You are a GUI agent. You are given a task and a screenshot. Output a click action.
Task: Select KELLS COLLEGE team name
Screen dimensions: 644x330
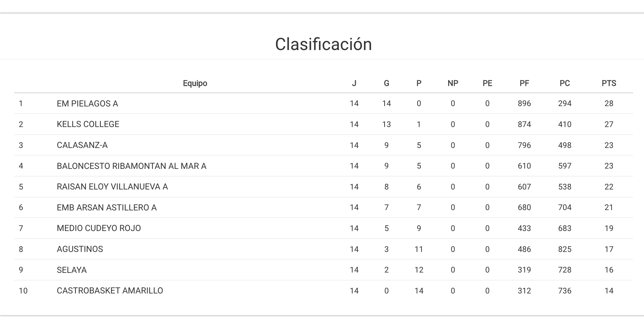88,124
